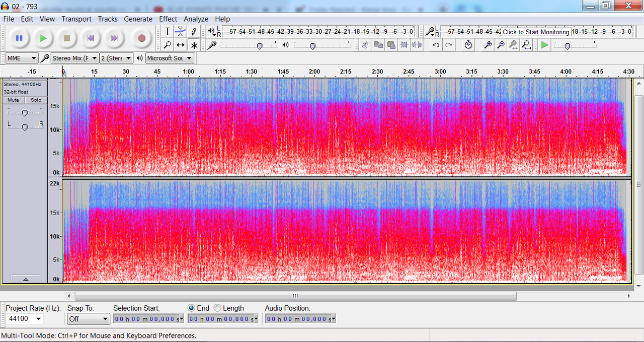Select the Time Shift tool
Viewport: 644px width, 342px height.
pyautogui.click(x=181, y=45)
